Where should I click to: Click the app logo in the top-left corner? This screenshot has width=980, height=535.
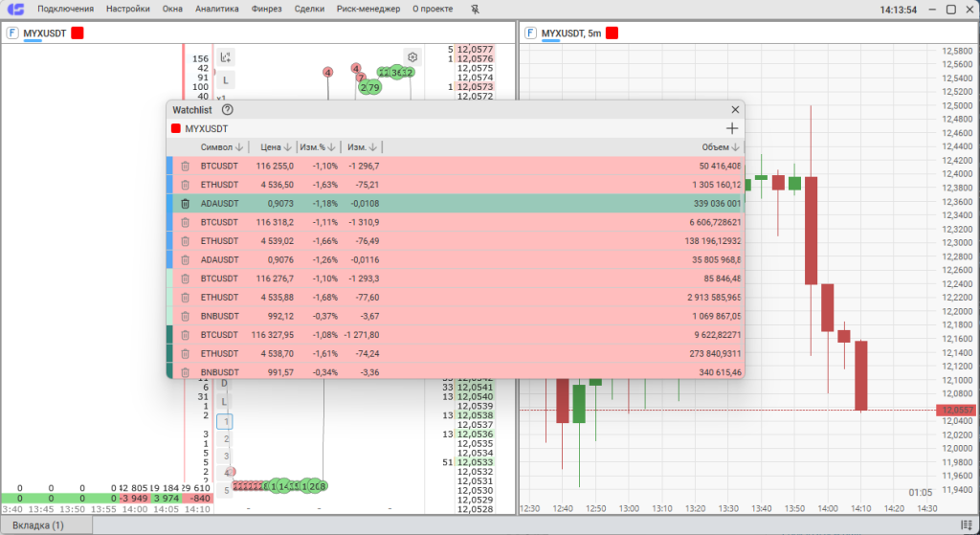click(15, 10)
